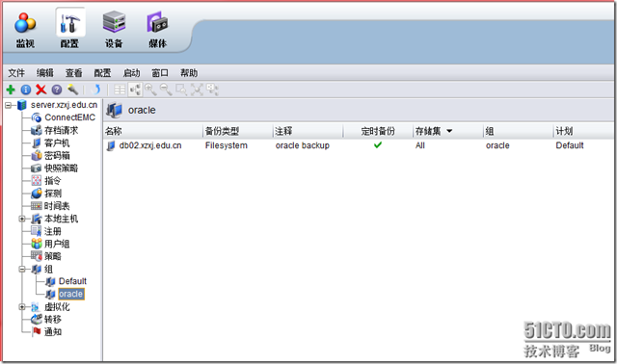Open the 帮助 (Help) menu
Viewport: 617px width, 364px height.
point(189,73)
